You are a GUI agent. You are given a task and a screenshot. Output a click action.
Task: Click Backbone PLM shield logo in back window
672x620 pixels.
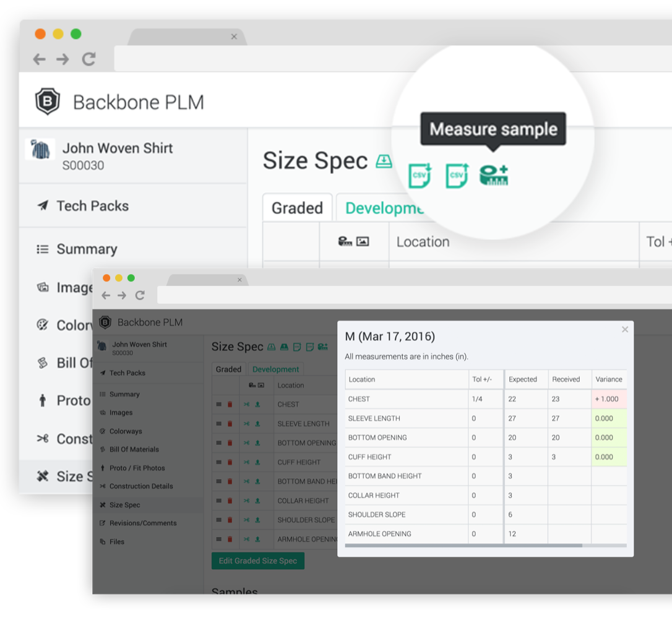click(x=47, y=101)
